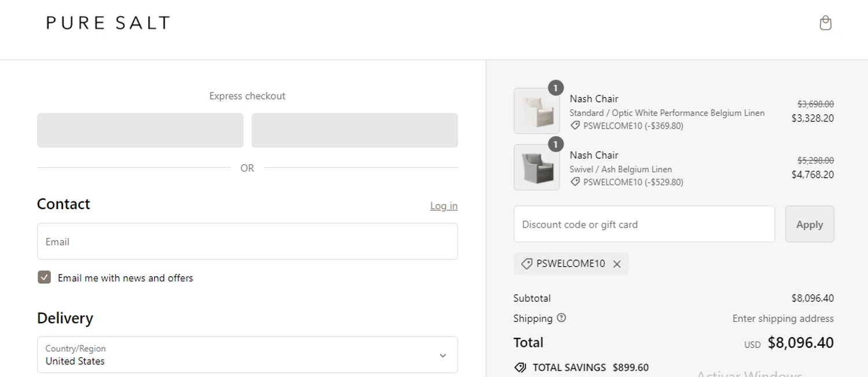The height and width of the screenshot is (377, 868).
Task: Click the Log in link
Action: pos(443,206)
